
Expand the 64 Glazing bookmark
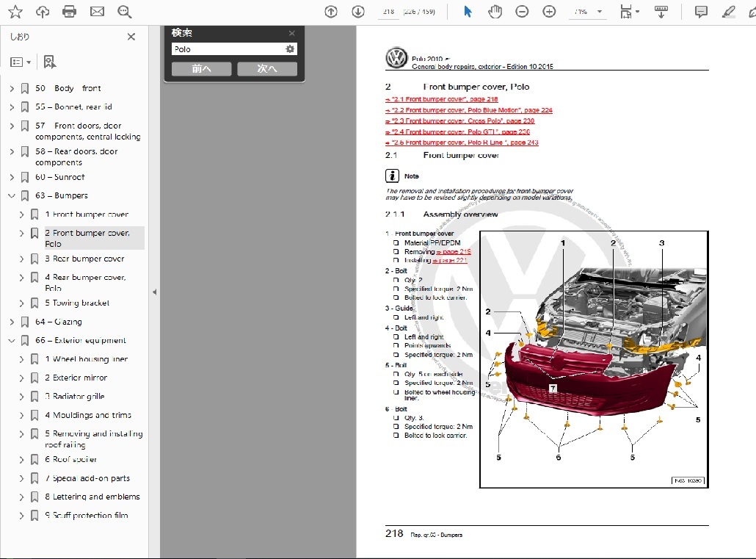pos(12,322)
